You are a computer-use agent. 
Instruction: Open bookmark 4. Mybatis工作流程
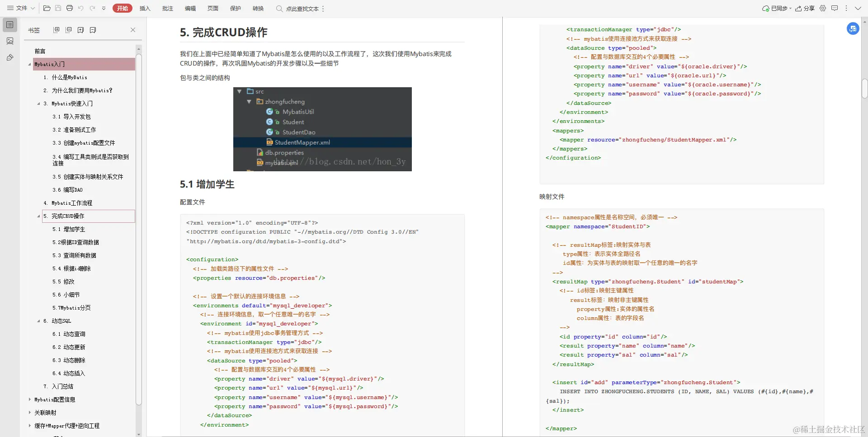click(68, 203)
